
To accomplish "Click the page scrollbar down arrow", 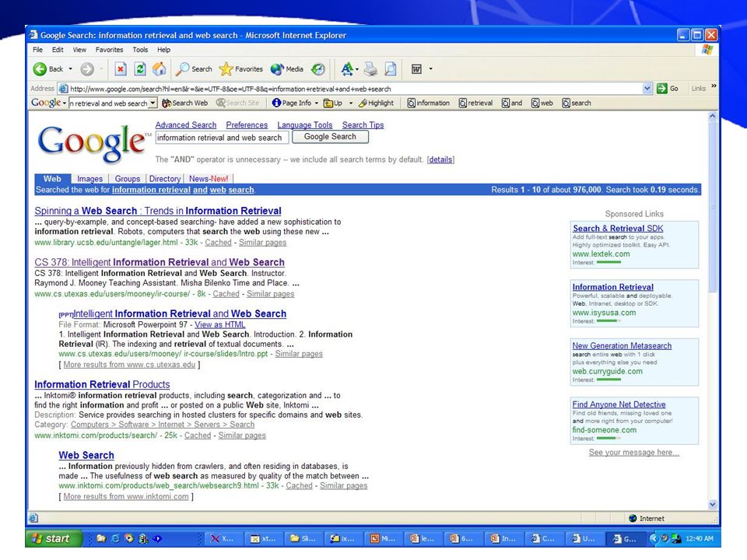I will point(713,504).
